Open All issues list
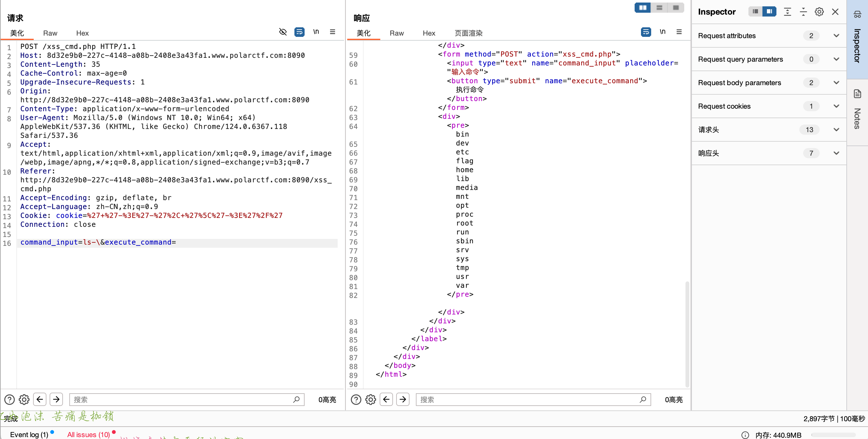This screenshot has height=439, width=868. click(88, 434)
